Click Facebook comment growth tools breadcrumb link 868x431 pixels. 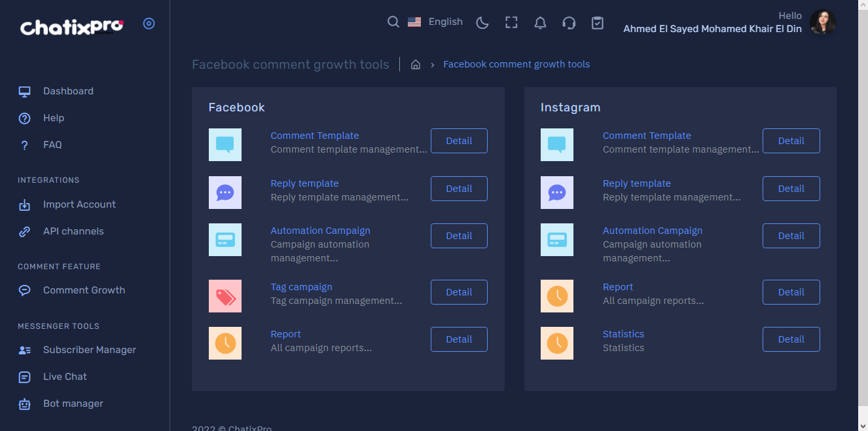pos(516,64)
